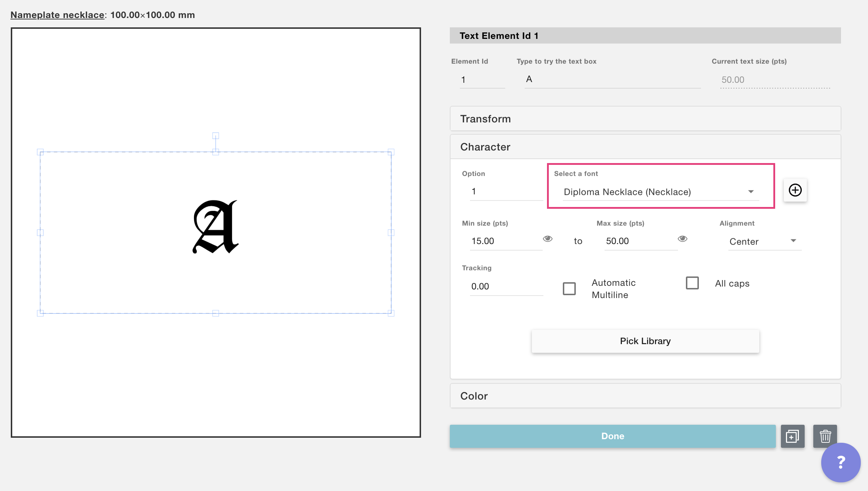Click the rotation handle above text box
The width and height of the screenshot is (868, 491).
[x=216, y=136]
